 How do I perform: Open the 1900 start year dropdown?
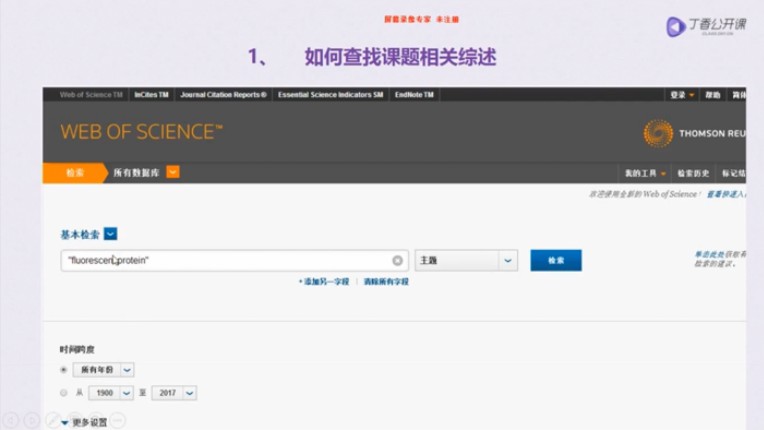pos(111,393)
